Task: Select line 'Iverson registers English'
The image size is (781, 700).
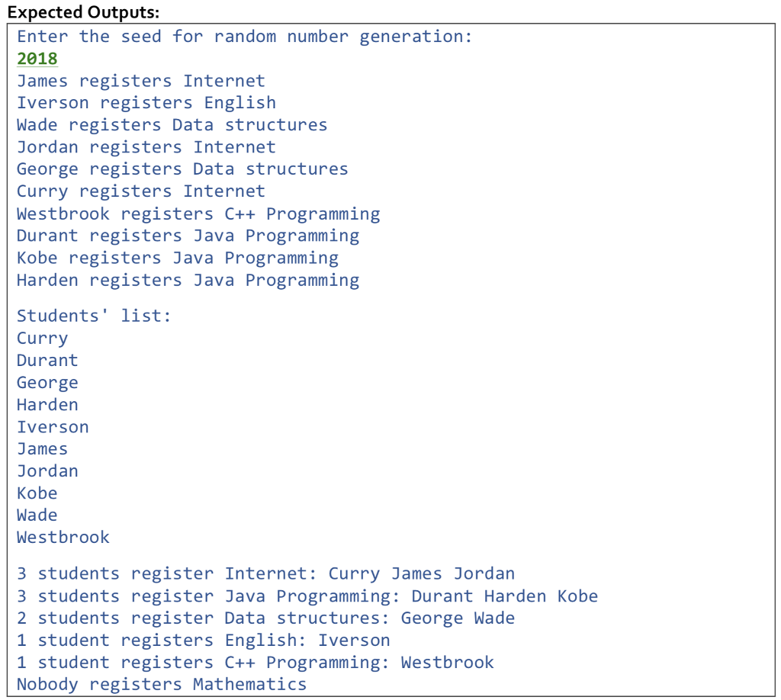Action: (146, 103)
